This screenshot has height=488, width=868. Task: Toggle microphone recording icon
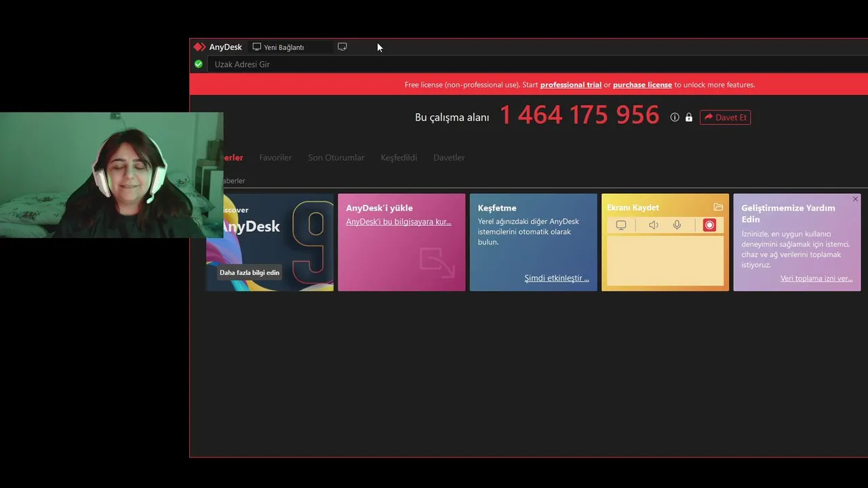pyautogui.click(x=677, y=225)
